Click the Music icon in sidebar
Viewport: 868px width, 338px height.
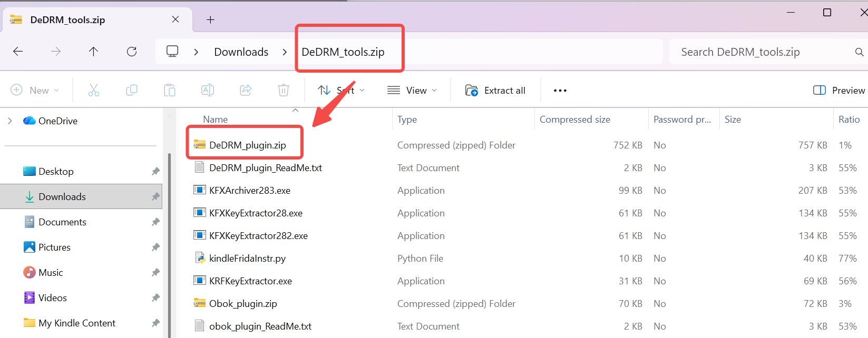pyautogui.click(x=30, y=272)
